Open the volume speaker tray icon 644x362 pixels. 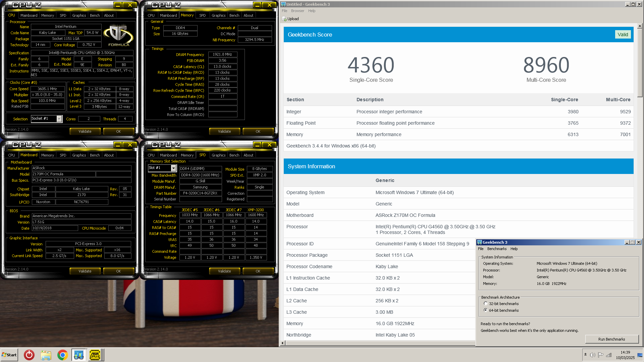pyautogui.click(x=593, y=355)
